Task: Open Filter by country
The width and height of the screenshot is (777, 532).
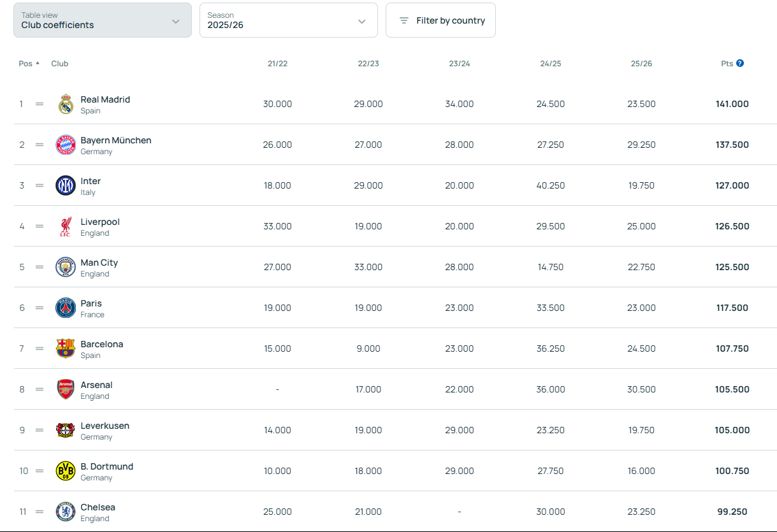Action: tap(440, 20)
